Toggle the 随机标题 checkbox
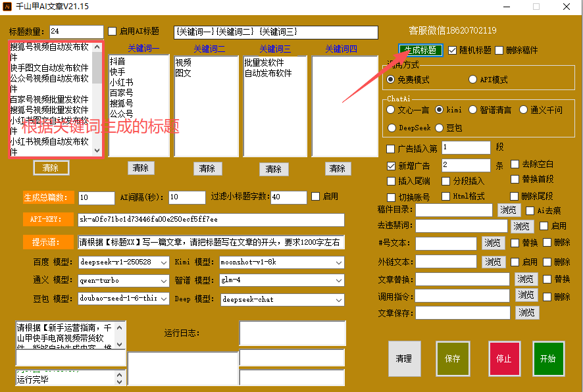583x392 pixels. point(453,50)
